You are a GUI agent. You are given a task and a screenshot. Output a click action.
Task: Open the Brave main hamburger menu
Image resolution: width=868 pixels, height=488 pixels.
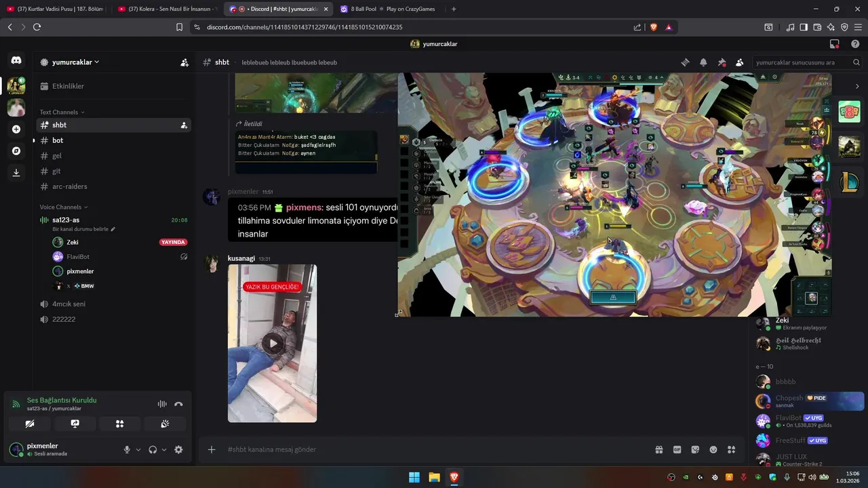(x=858, y=27)
